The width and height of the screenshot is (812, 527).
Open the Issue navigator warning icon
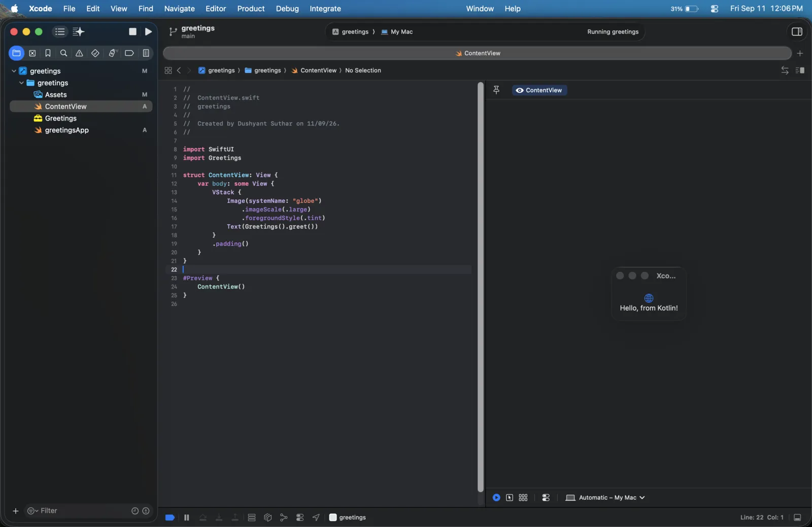coord(80,53)
